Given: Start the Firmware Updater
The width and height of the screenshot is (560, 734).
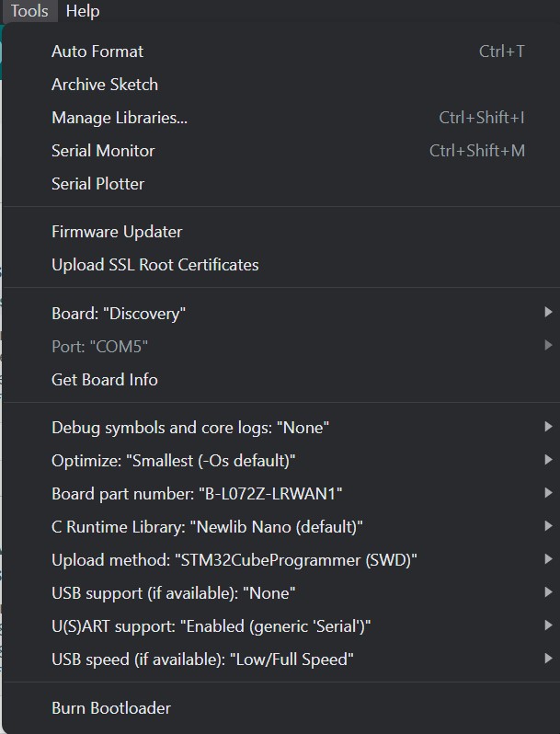Looking at the screenshot, I should [x=117, y=232].
